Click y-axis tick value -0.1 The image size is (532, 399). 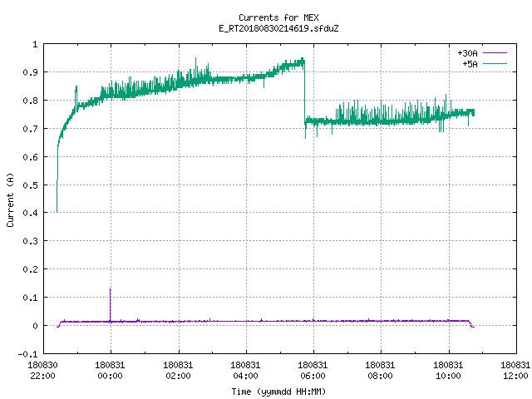click(27, 354)
